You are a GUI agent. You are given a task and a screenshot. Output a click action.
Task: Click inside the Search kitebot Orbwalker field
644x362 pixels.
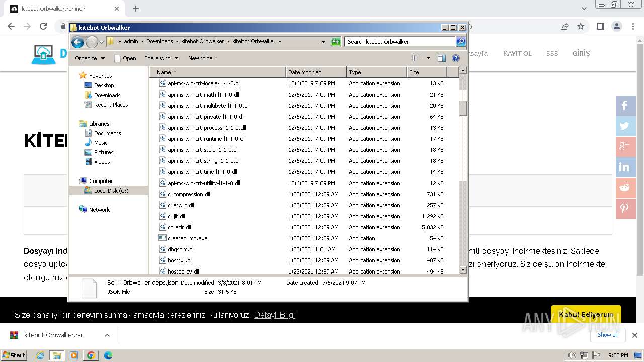(x=400, y=42)
